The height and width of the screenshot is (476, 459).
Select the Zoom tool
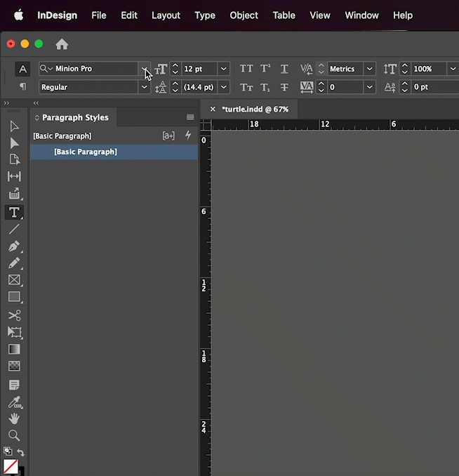pos(14,435)
